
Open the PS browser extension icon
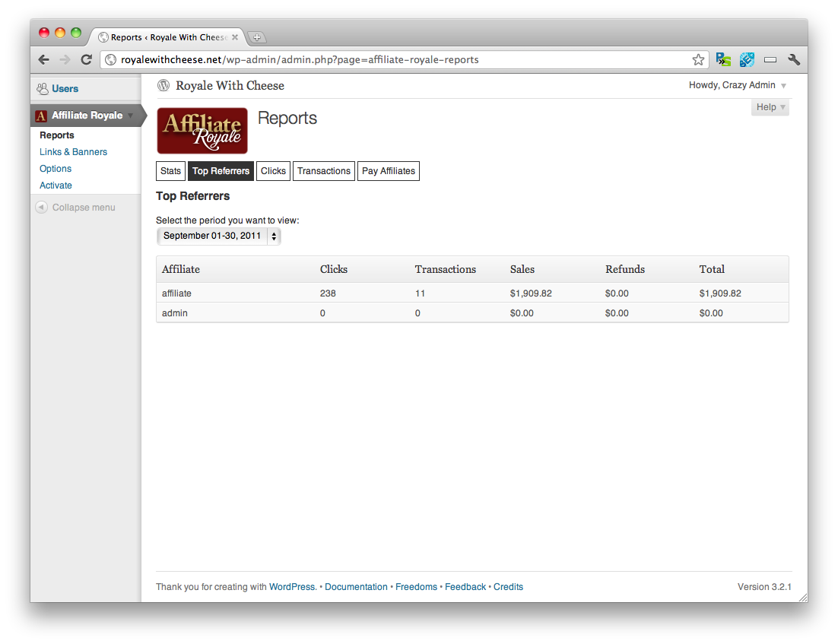[x=722, y=59]
